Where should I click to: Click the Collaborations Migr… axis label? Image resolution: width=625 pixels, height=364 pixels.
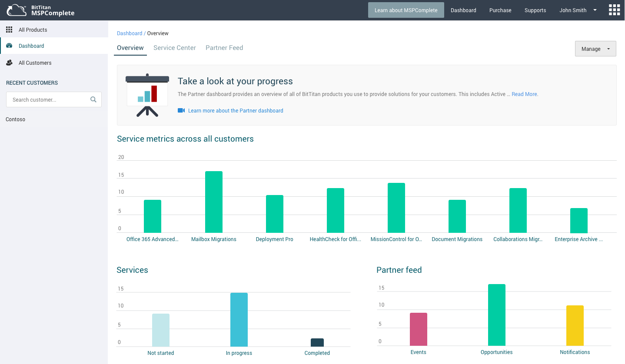click(x=518, y=239)
